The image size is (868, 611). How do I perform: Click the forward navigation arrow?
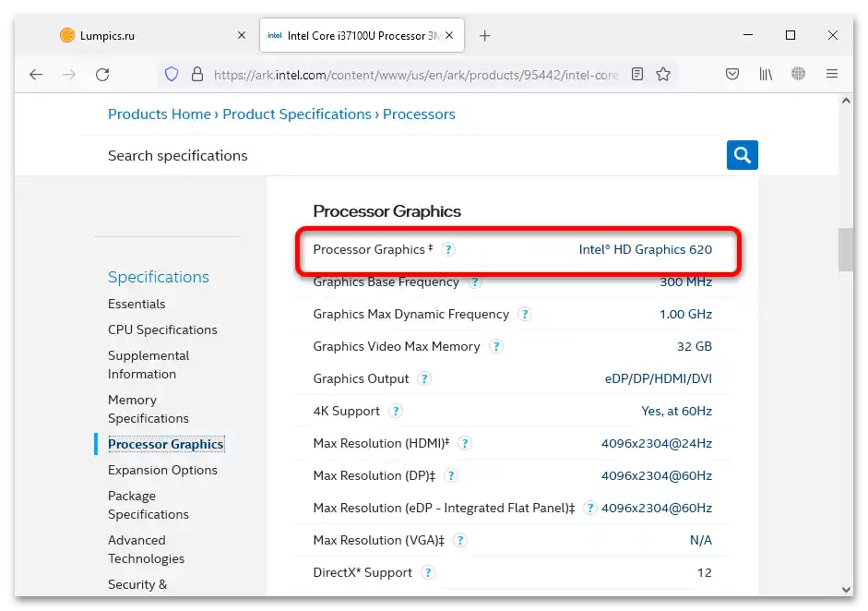click(x=69, y=74)
